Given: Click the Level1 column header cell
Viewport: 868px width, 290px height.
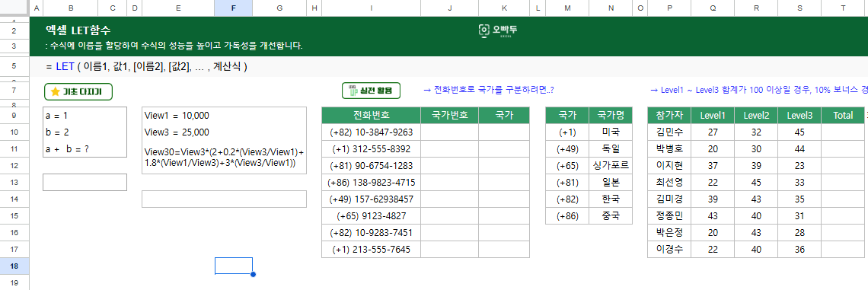Looking at the screenshot, I should click(x=713, y=116).
